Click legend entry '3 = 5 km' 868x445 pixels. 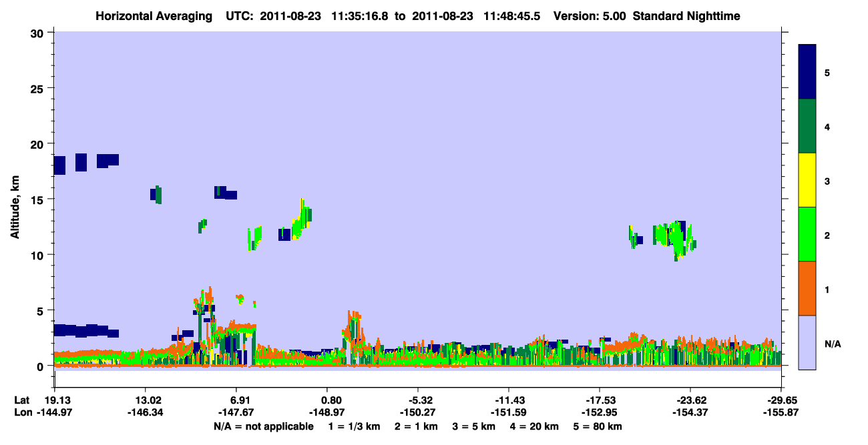coord(474,426)
